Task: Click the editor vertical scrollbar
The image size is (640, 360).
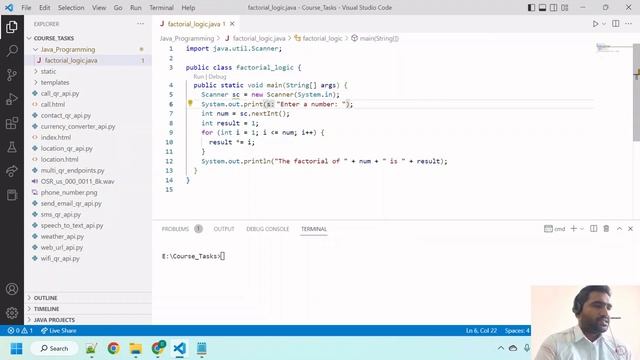Action: click(636, 94)
